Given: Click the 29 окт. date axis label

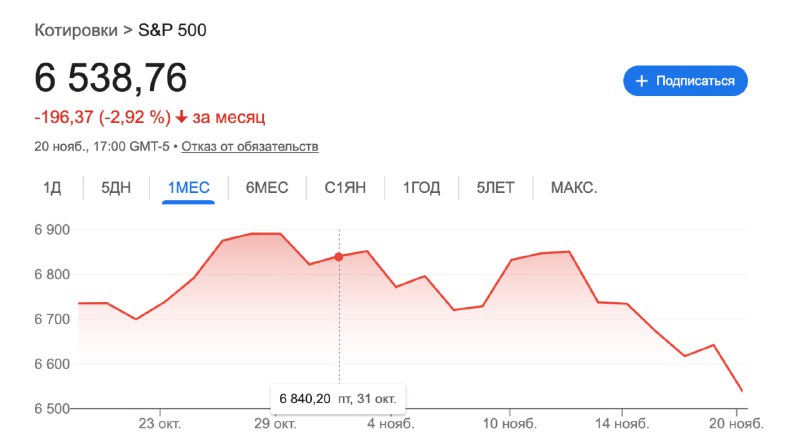Looking at the screenshot, I should point(275,423).
